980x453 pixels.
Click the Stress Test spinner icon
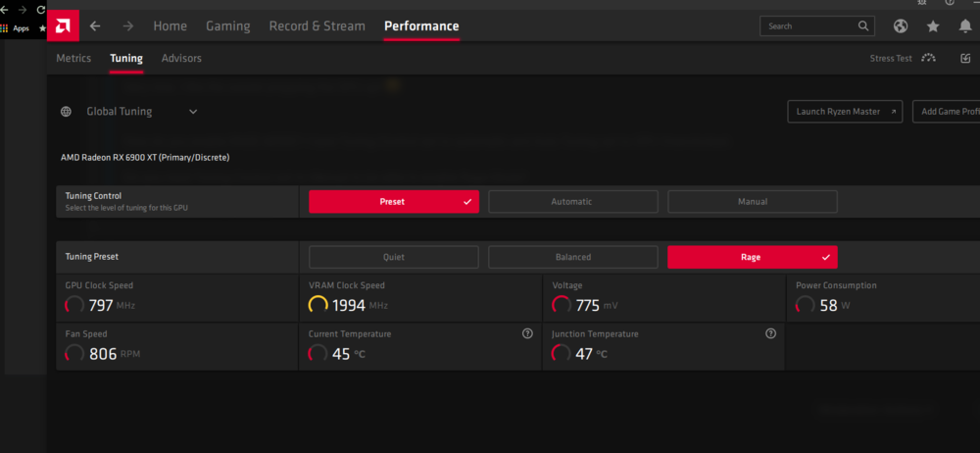[929, 58]
